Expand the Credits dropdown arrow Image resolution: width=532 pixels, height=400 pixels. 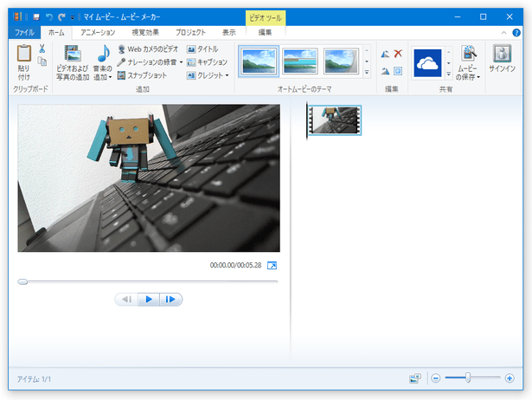tap(227, 75)
